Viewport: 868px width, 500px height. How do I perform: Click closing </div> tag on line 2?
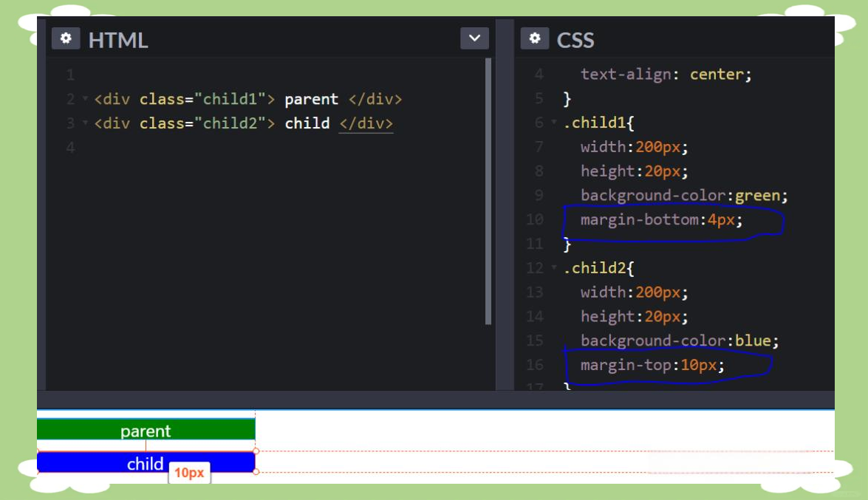tap(375, 99)
